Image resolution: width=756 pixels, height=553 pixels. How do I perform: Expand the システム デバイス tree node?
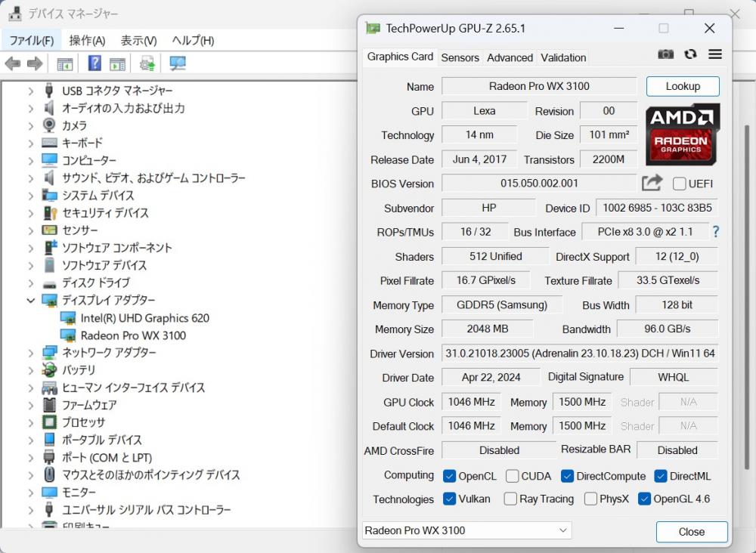click(x=31, y=196)
